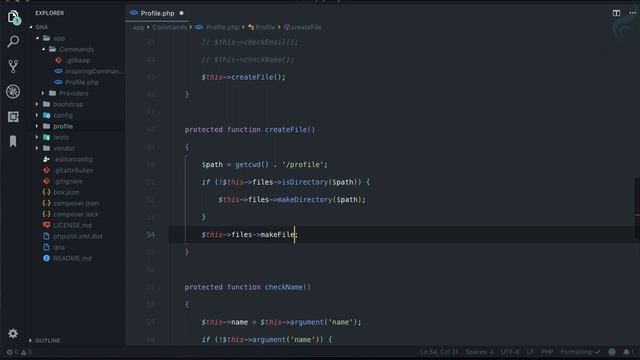Click the checkName function declaration
The image size is (640, 360).
pos(247,287)
